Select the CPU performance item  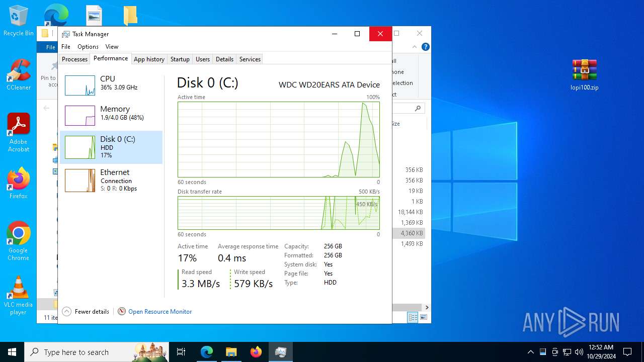coord(111,85)
